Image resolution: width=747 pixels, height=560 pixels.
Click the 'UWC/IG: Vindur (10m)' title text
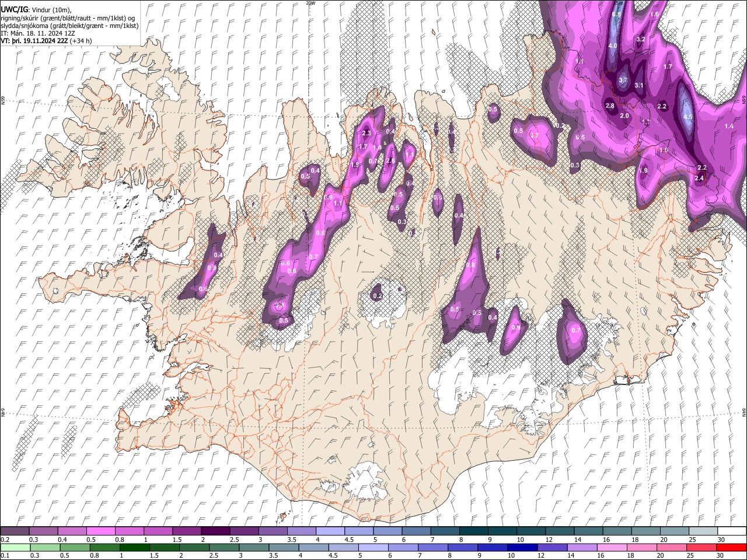[x=36, y=9]
